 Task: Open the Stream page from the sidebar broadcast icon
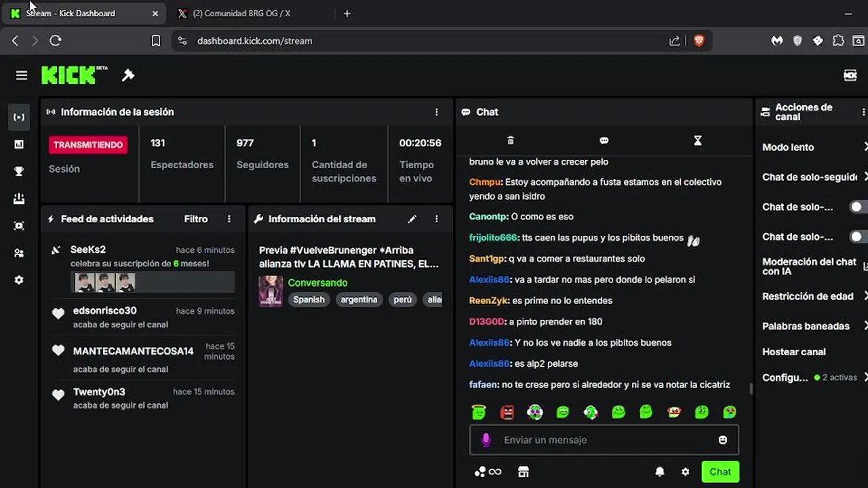[x=19, y=117]
